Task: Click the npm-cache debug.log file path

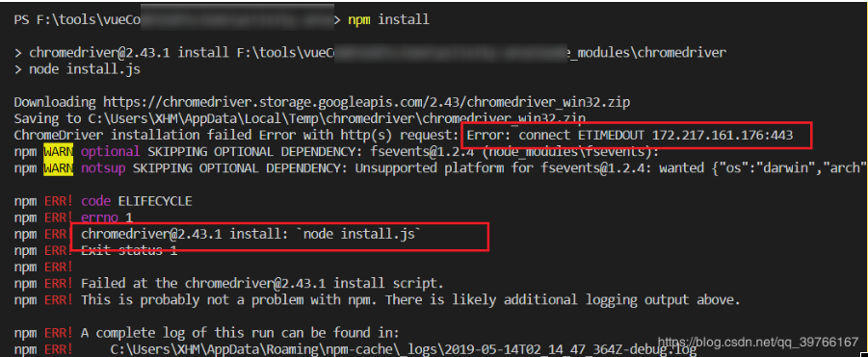Action: click(404, 350)
